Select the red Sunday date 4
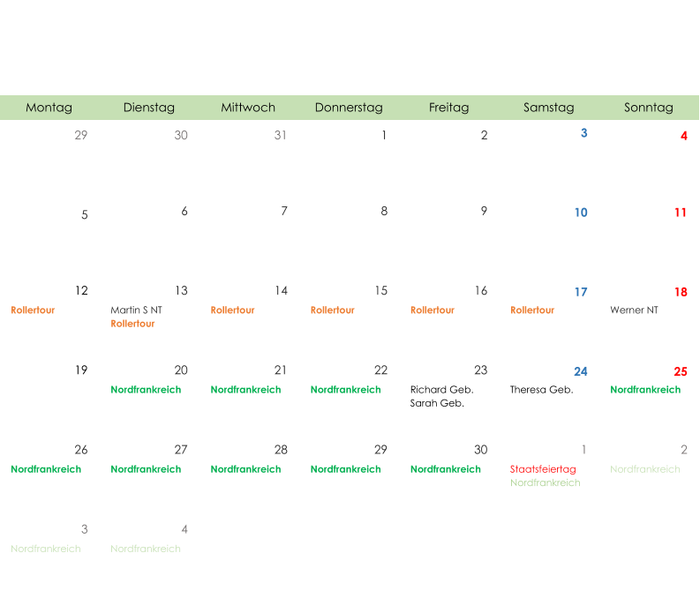 click(x=684, y=136)
